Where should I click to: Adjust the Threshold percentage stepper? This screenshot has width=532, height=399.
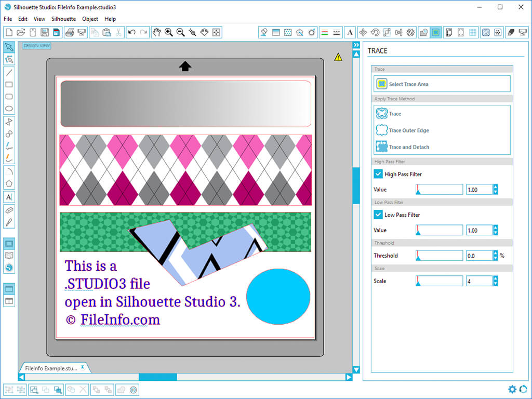point(495,256)
